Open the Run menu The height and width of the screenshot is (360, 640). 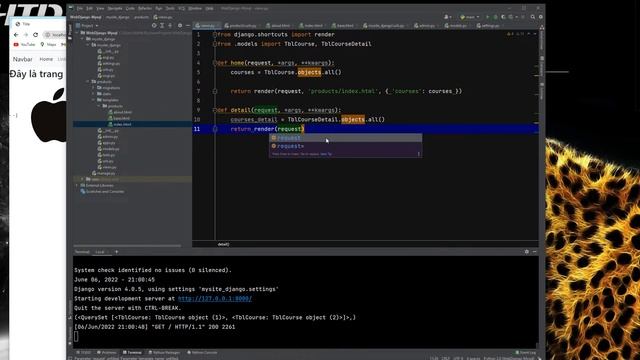(x=159, y=8)
